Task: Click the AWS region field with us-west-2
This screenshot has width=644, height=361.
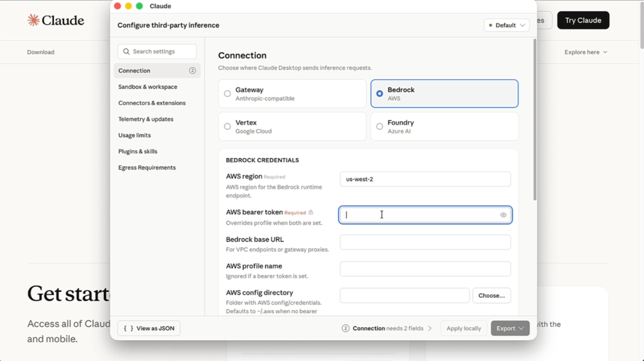Action: pyautogui.click(x=425, y=179)
